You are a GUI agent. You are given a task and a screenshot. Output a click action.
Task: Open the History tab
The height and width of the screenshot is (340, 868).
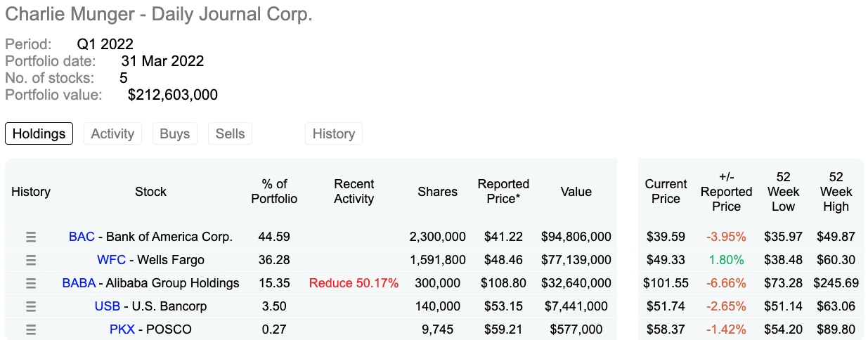coord(334,133)
